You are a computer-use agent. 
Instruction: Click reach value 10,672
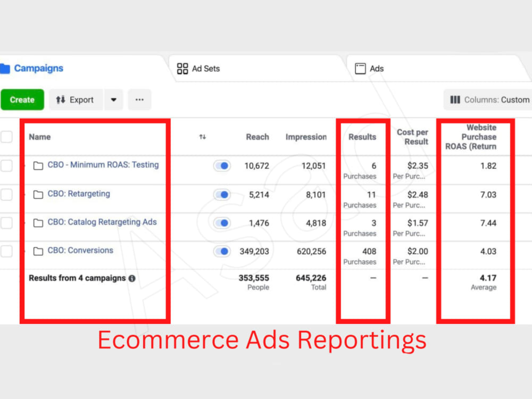[x=257, y=166]
